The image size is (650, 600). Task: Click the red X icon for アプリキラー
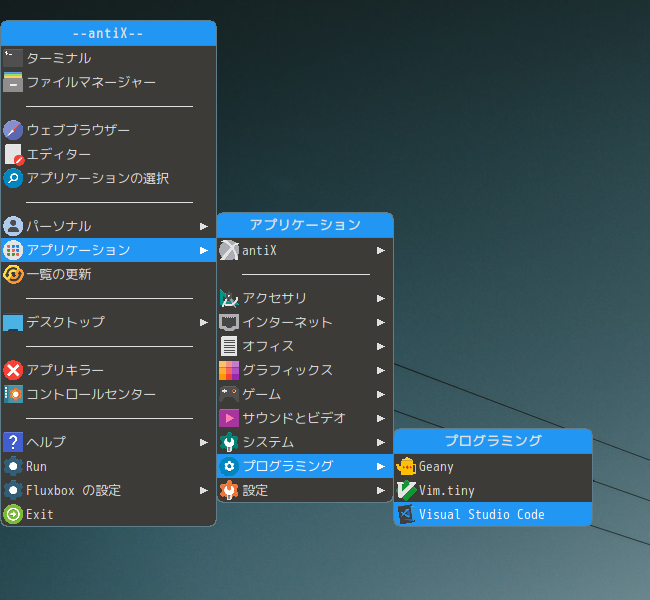coord(13,370)
